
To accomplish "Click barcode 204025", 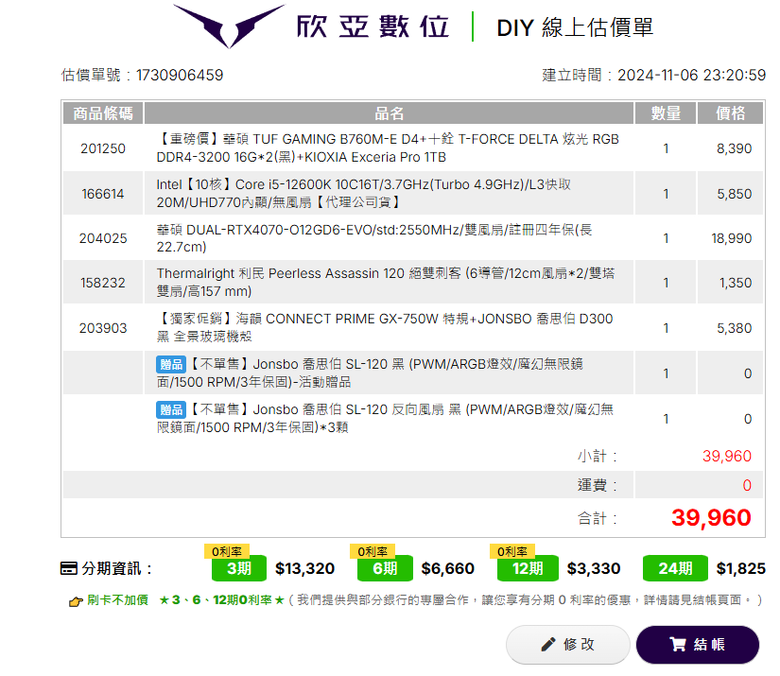I will click(x=103, y=238).
